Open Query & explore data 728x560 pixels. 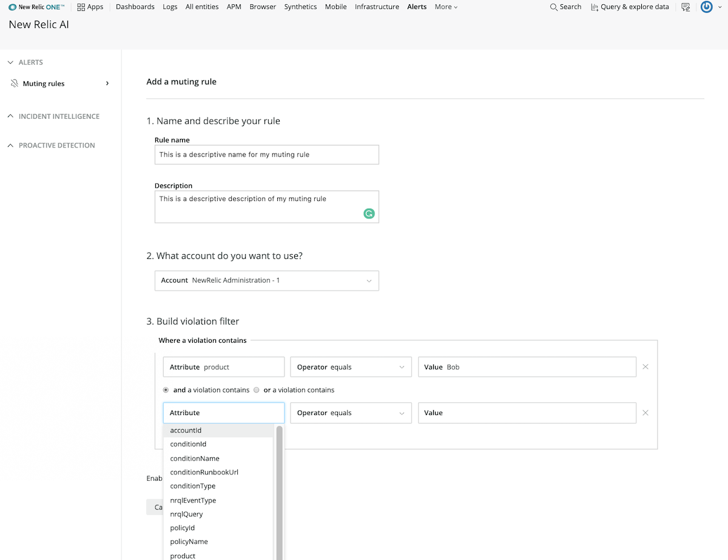coord(630,7)
